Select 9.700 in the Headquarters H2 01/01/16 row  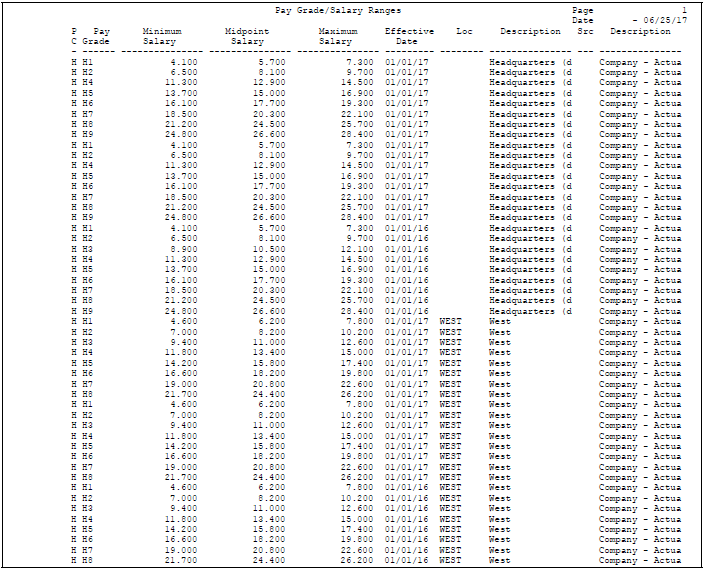point(360,238)
